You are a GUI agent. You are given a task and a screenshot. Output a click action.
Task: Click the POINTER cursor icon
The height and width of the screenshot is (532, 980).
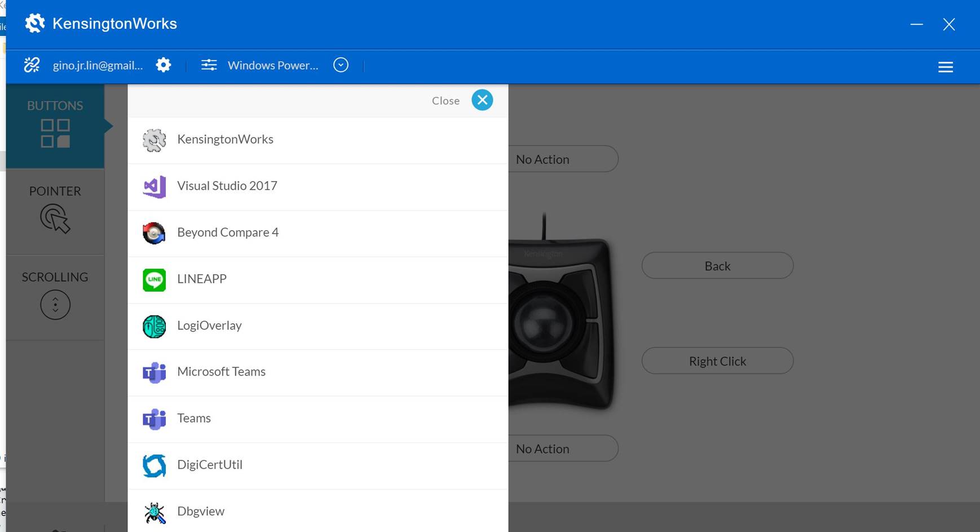click(x=55, y=219)
